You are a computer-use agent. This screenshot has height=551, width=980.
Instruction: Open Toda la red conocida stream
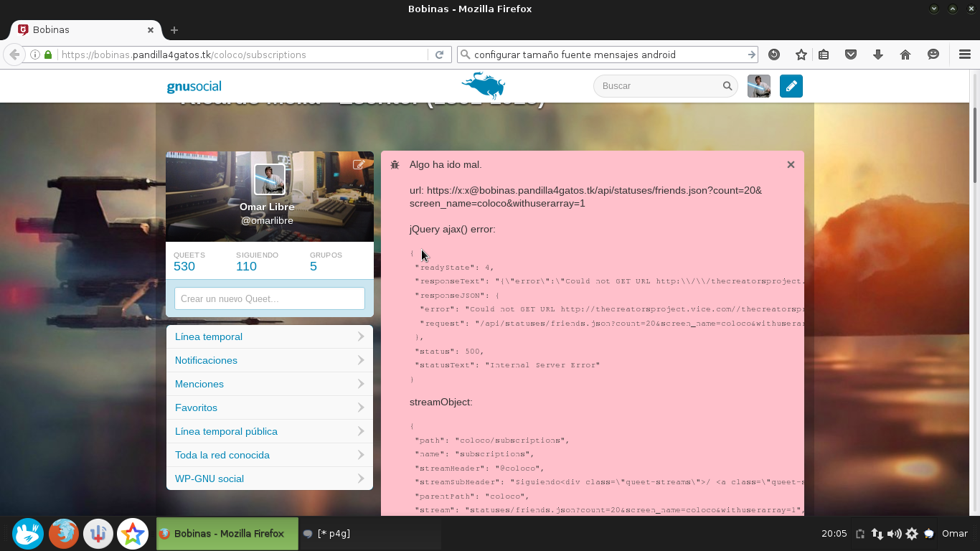point(269,455)
